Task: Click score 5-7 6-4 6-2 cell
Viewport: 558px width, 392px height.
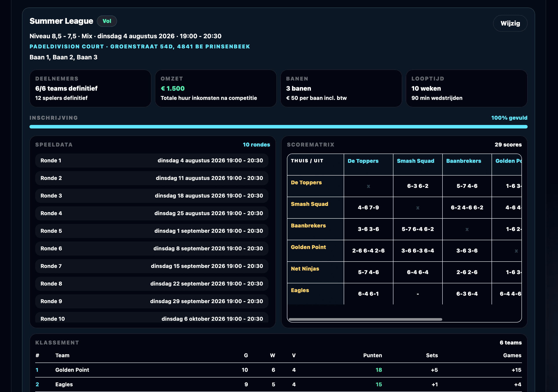Action: click(x=418, y=229)
